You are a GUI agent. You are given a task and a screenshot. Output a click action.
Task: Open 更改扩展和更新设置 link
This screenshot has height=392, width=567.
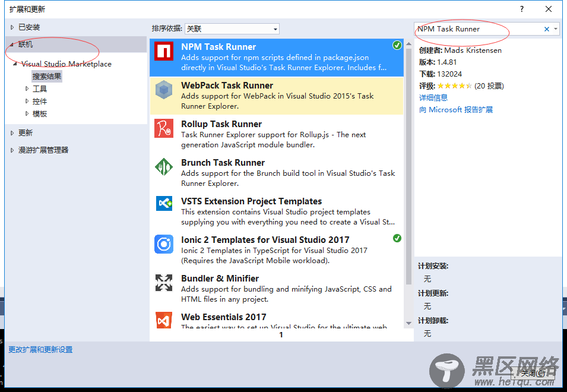(40, 349)
